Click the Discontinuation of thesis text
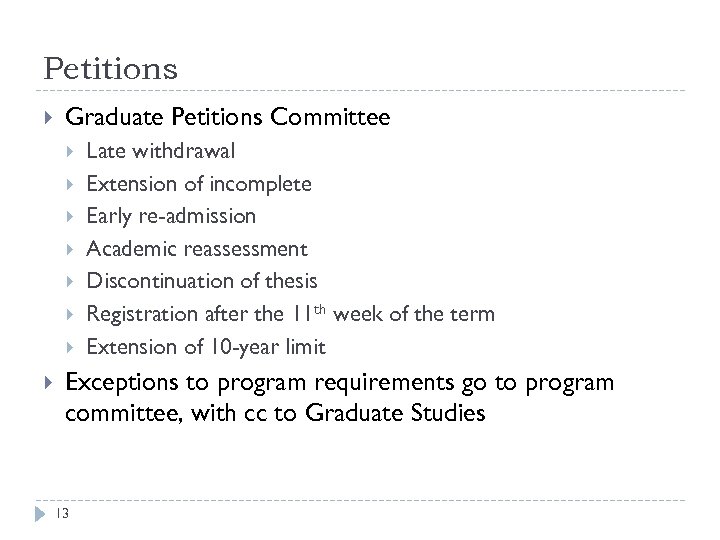 coord(202,282)
